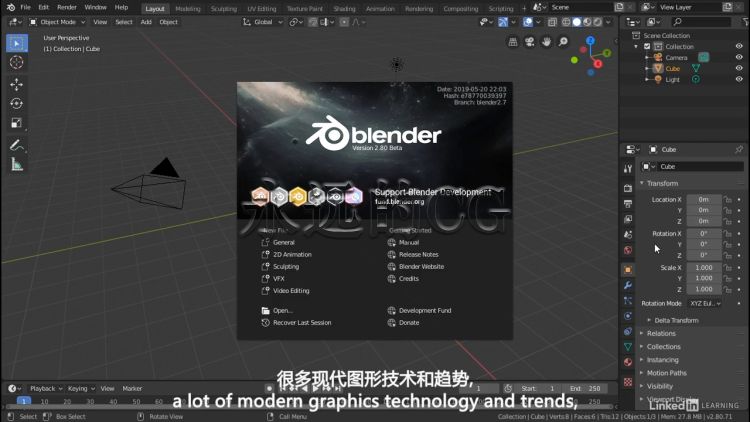Toggle viewport overlays button
The width and height of the screenshot is (750, 422).
[x=528, y=22]
